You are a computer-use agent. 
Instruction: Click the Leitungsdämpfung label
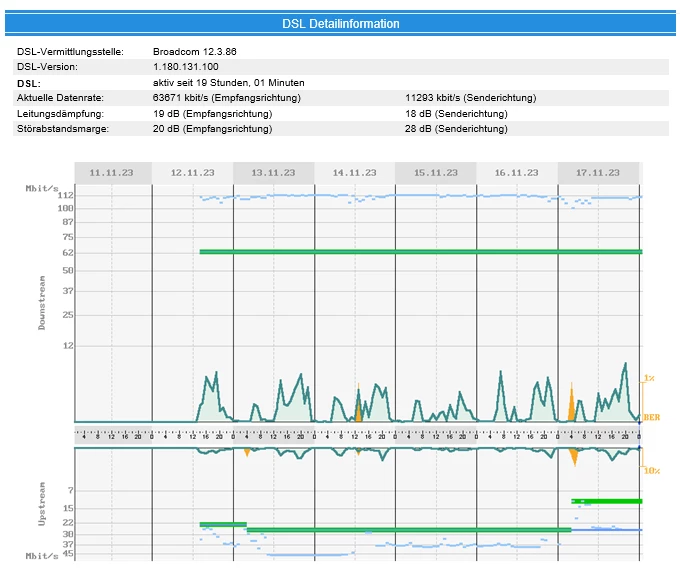pyautogui.click(x=60, y=114)
